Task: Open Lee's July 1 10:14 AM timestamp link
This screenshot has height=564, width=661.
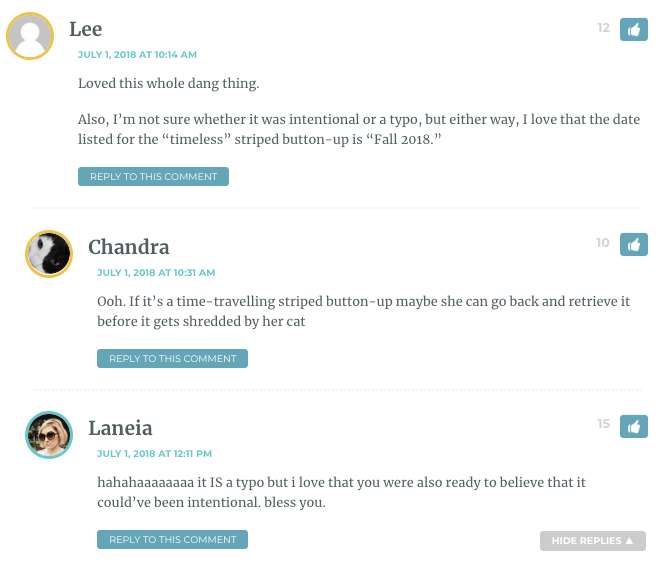Action: (x=137, y=55)
